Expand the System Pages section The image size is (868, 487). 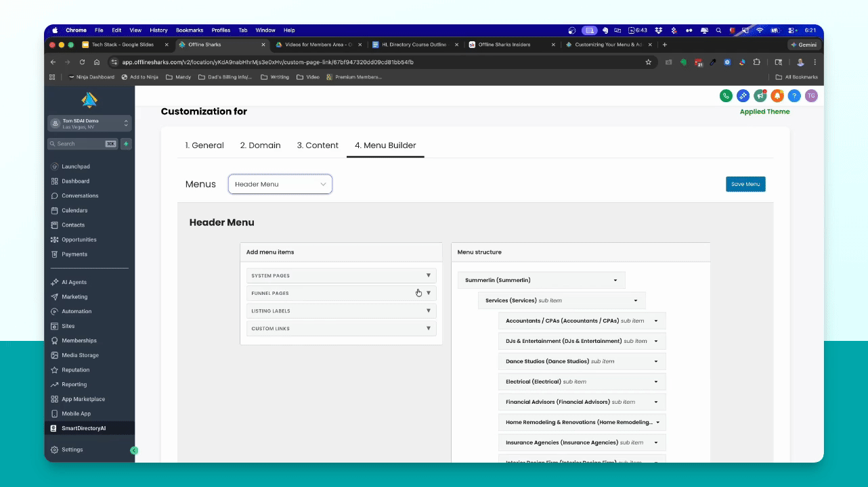[341, 275]
